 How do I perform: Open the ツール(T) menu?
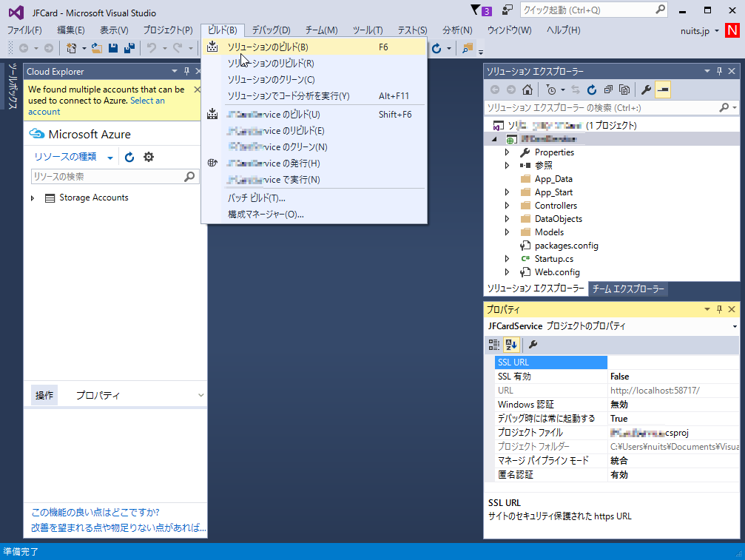368,30
